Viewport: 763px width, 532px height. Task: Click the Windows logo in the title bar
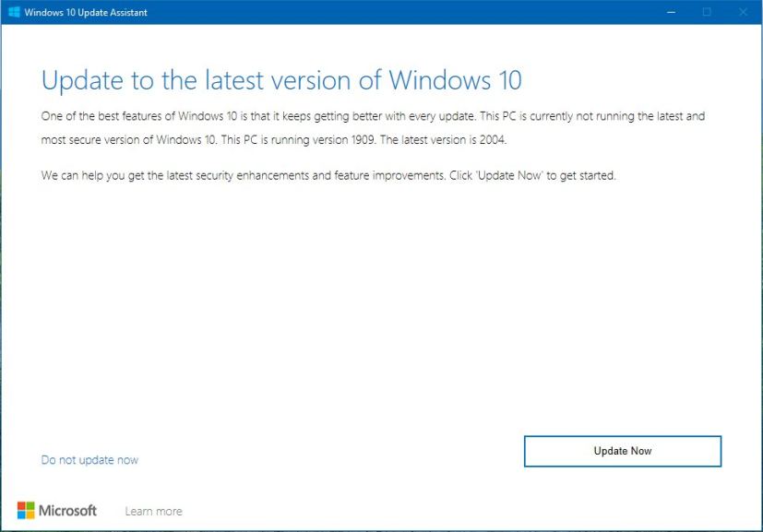(x=14, y=12)
